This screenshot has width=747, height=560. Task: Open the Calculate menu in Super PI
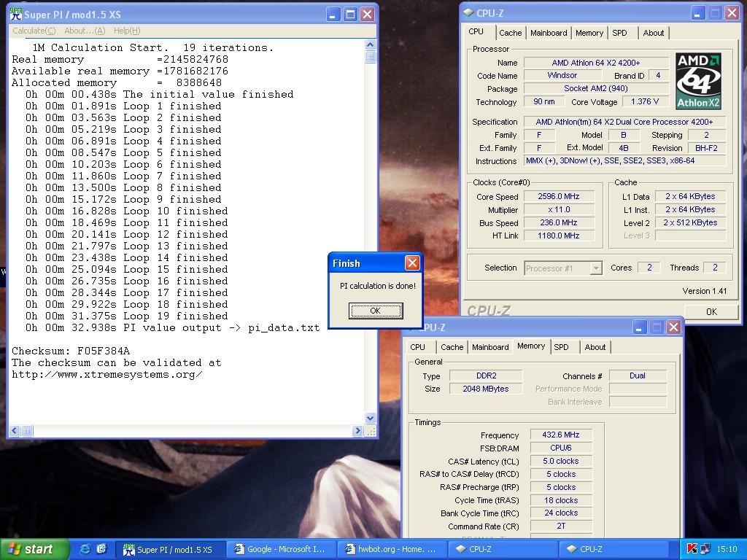(34, 31)
